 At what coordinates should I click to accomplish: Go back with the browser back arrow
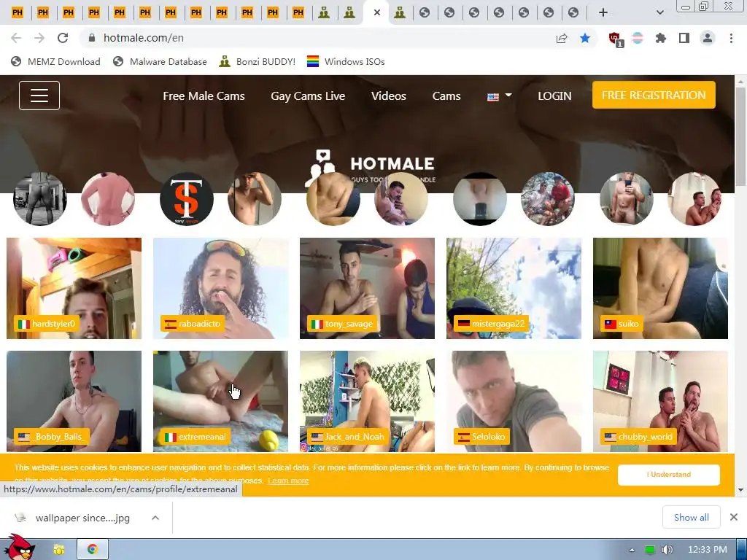(x=16, y=38)
